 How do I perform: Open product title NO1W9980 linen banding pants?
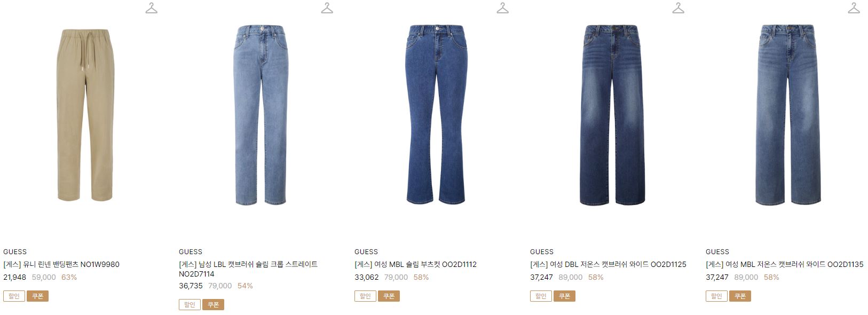61,264
